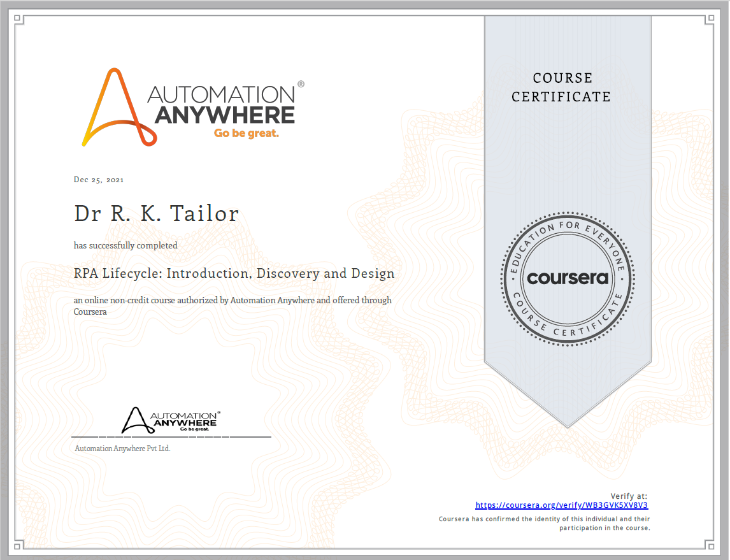Image resolution: width=730 pixels, height=560 pixels.
Task: Click the course title 'RPA Lifecycle: Introduction, Discovery and Design'
Action: point(234,273)
